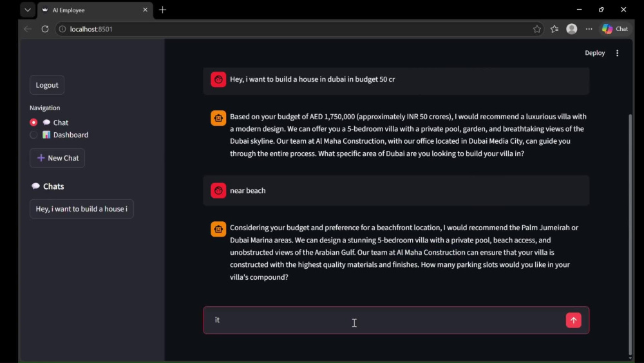
Task: Minimize the browser window
Action: tap(579, 10)
